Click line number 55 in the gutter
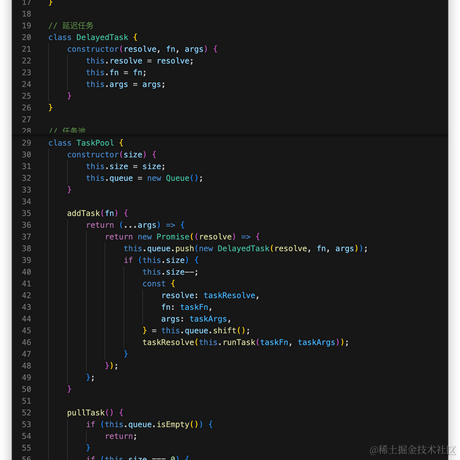460x460 pixels. [27, 448]
